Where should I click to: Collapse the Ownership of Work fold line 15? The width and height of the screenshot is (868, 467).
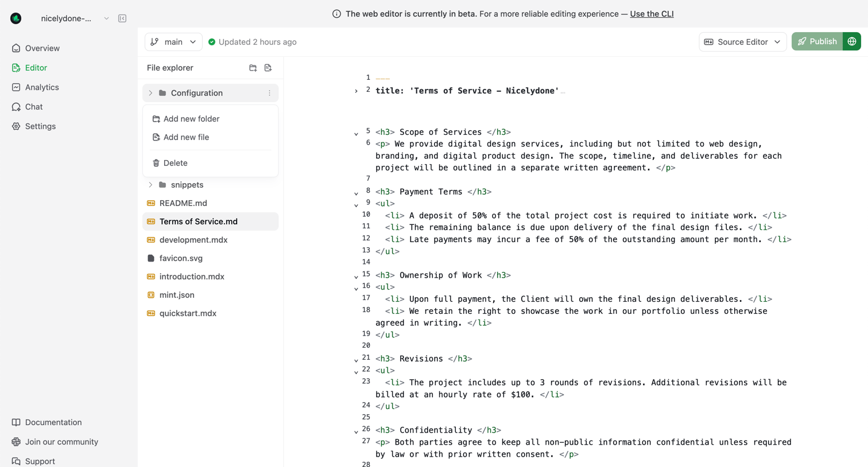point(356,277)
